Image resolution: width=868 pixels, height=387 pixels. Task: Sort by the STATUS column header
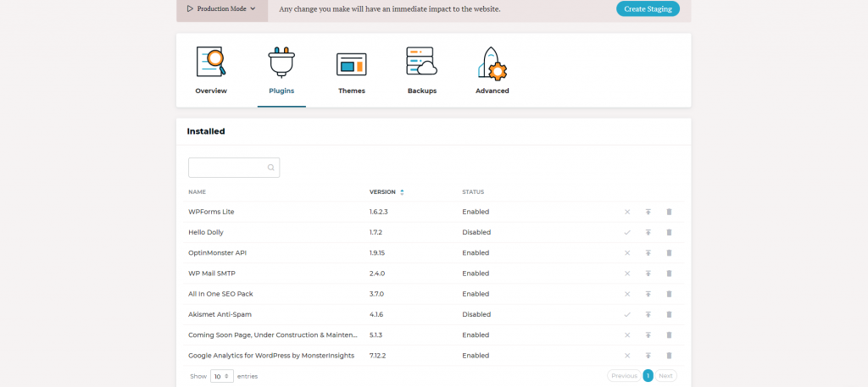tap(473, 192)
